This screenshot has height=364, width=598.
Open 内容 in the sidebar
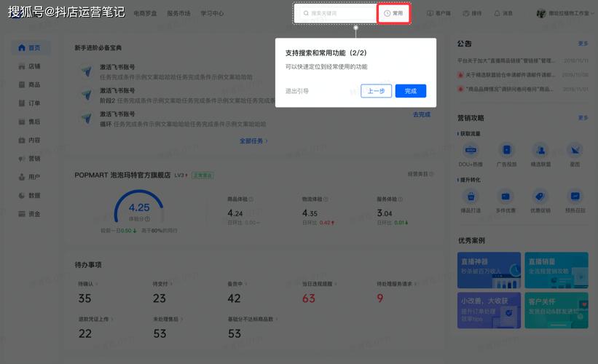(x=29, y=141)
